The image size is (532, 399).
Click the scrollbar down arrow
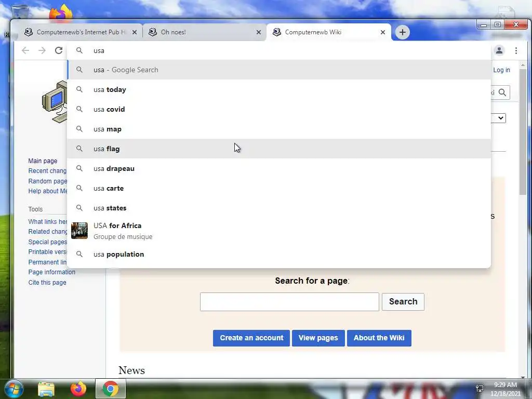(x=523, y=377)
